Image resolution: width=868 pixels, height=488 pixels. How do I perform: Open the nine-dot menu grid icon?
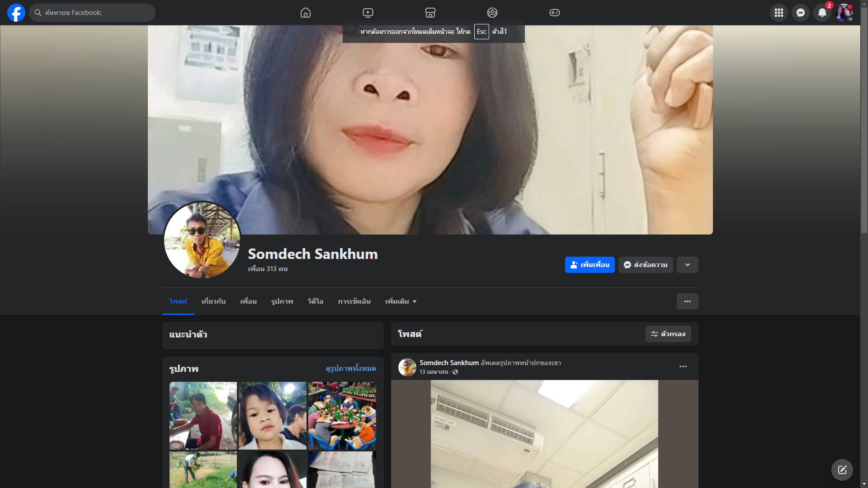pyautogui.click(x=779, y=13)
